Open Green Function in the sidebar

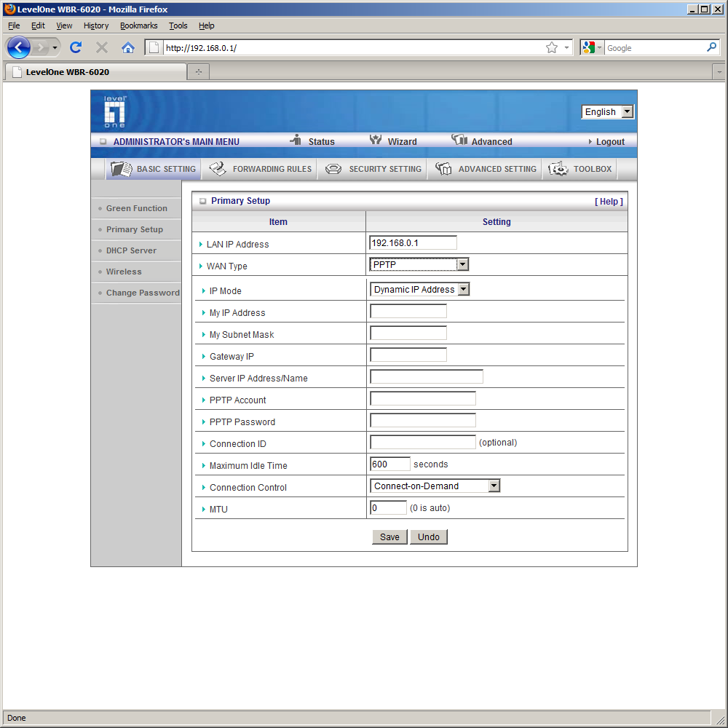[137, 208]
